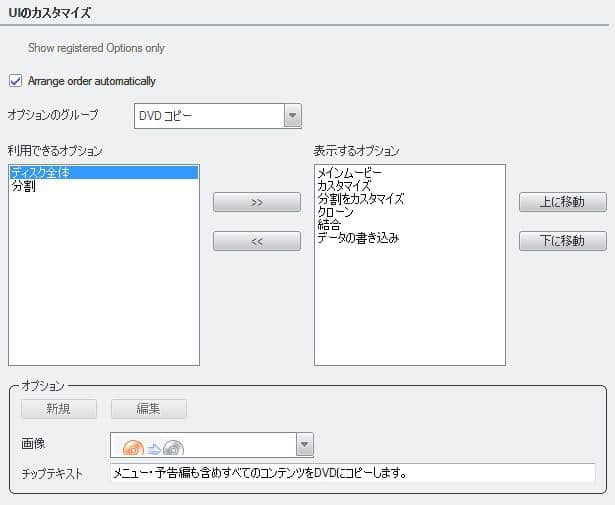This screenshot has height=505, width=615.
Task: Select カスタマイズ in displayed options
Action: [x=344, y=185]
